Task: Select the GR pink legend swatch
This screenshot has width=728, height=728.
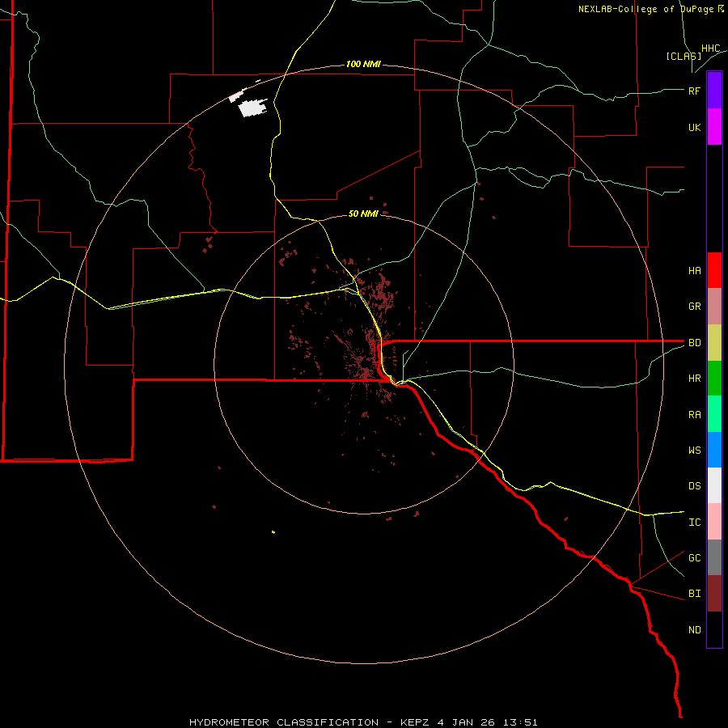Action: click(x=714, y=307)
